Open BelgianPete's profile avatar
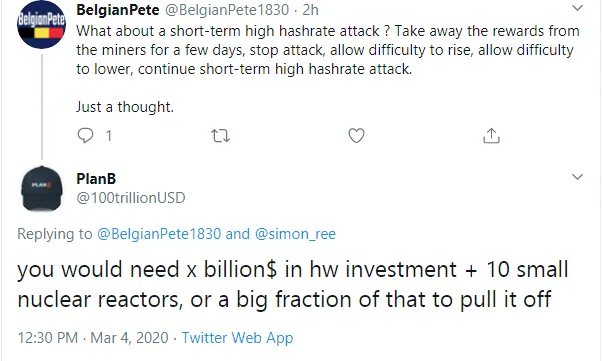Image resolution: width=602 pixels, height=361 pixels. (x=41, y=25)
